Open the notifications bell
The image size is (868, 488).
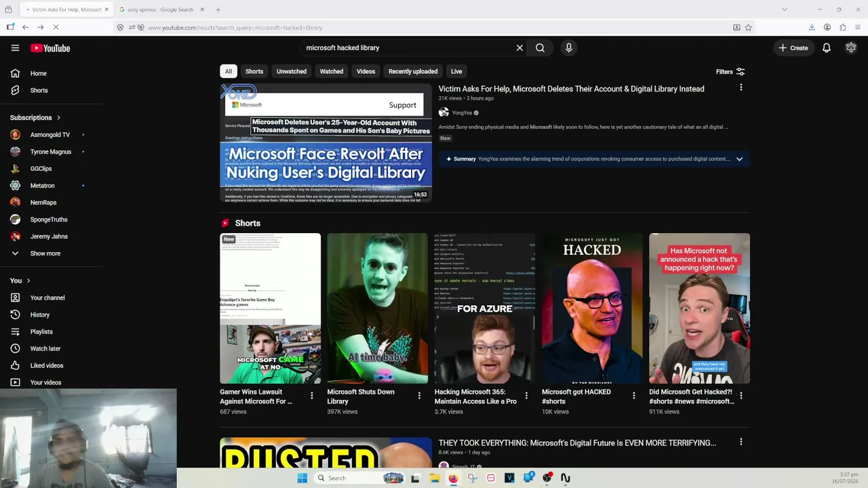tap(826, 48)
